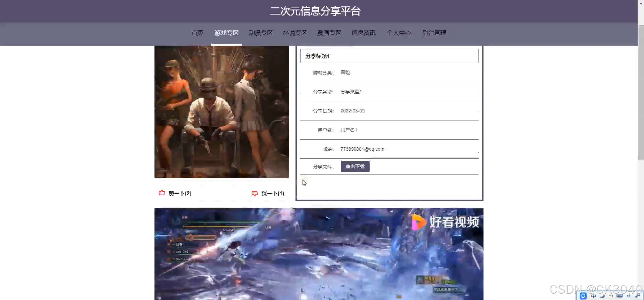Open 信息资讯 in the navigation bar
The image size is (644, 300).
coord(364,33)
